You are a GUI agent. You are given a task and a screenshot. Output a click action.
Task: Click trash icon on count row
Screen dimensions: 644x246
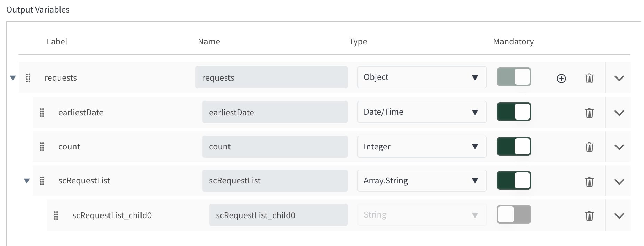tap(589, 147)
